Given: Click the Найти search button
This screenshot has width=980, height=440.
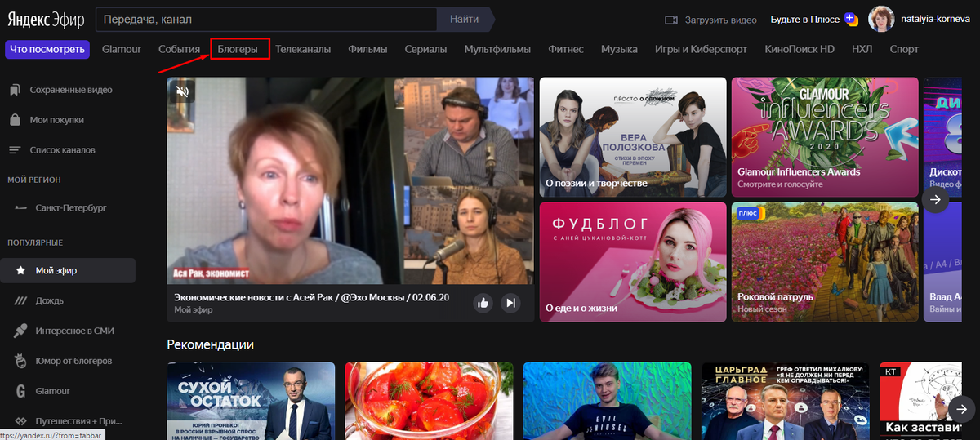Looking at the screenshot, I should click(466, 19).
